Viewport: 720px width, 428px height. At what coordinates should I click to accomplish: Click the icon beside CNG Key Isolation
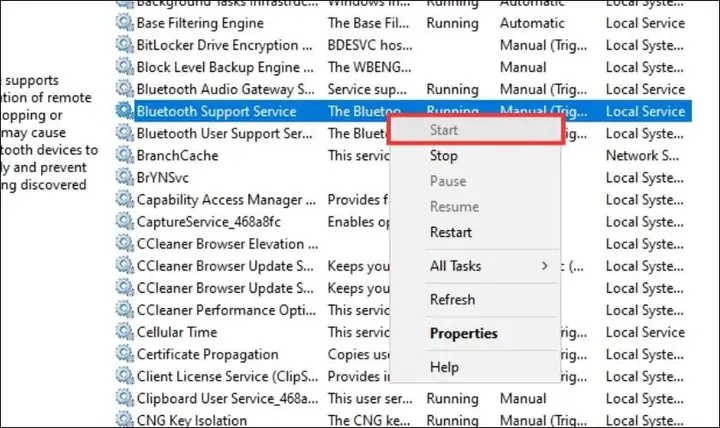coord(124,419)
